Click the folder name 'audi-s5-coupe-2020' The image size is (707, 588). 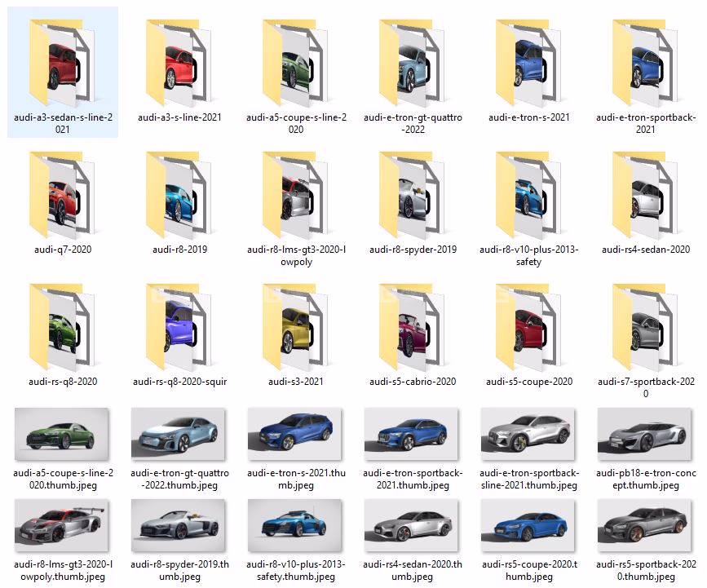pyautogui.click(x=529, y=382)
